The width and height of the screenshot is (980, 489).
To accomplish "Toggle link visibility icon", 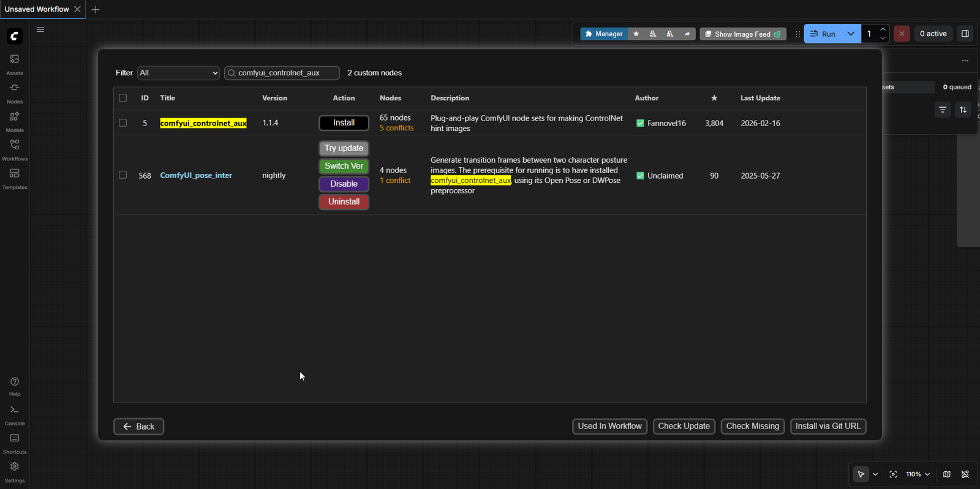I will (965, 474).
